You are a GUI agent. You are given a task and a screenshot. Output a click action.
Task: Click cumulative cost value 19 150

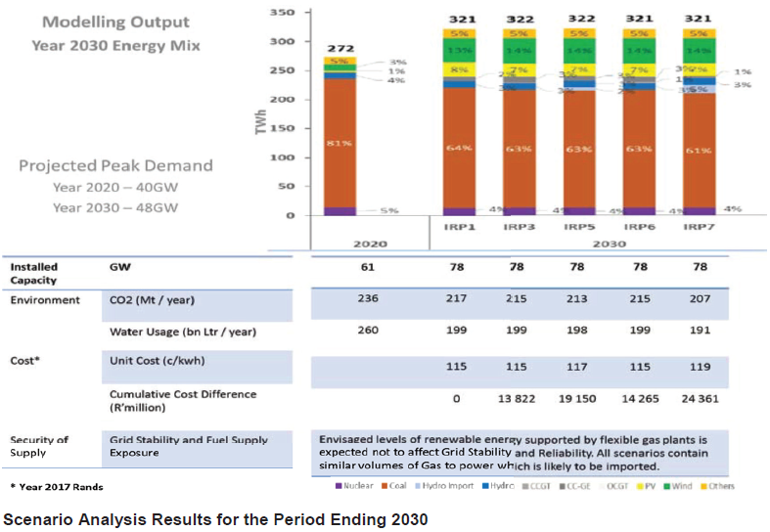tap(577, 399)
